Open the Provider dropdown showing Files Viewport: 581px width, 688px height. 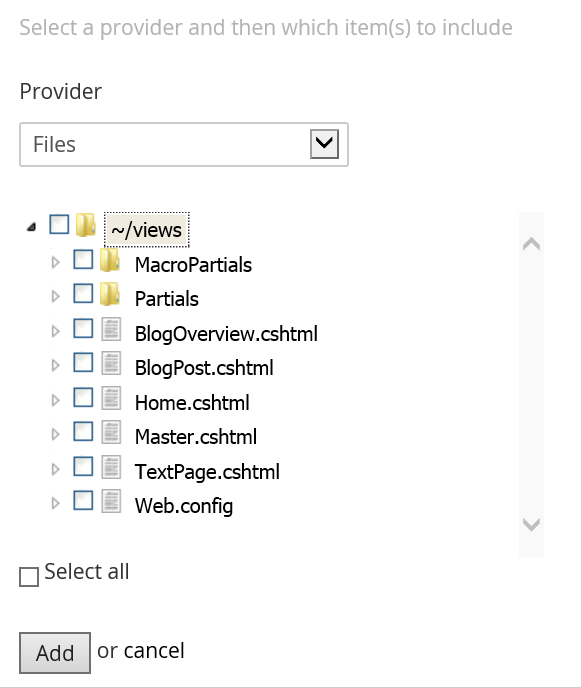pyautogui.click(x=184, y=144)
